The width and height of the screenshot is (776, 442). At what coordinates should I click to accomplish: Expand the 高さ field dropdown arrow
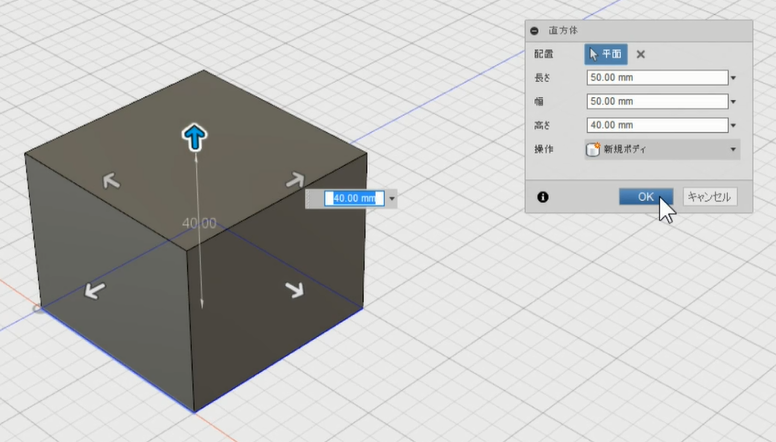733,126
